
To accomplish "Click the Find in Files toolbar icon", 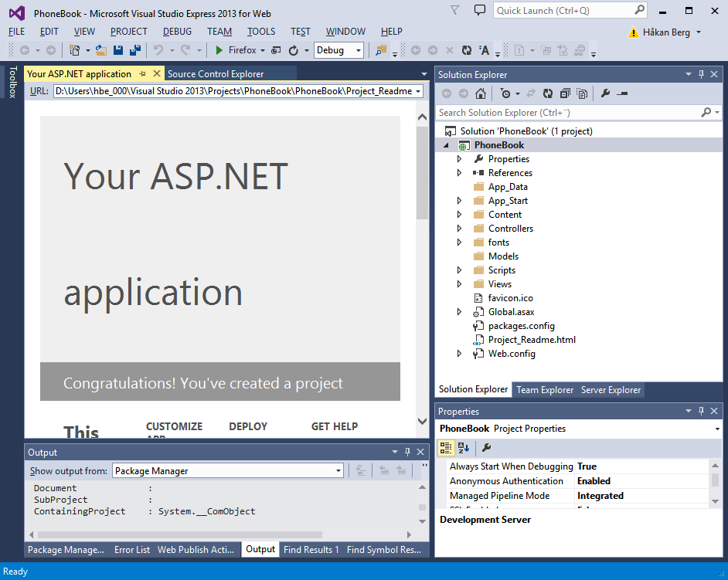I will [x=381, y=50].
